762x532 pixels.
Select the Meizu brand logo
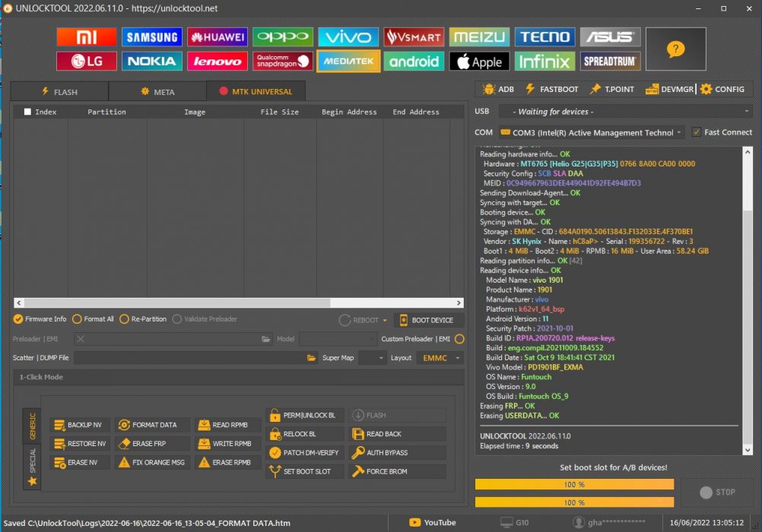(x=479, y=37)
